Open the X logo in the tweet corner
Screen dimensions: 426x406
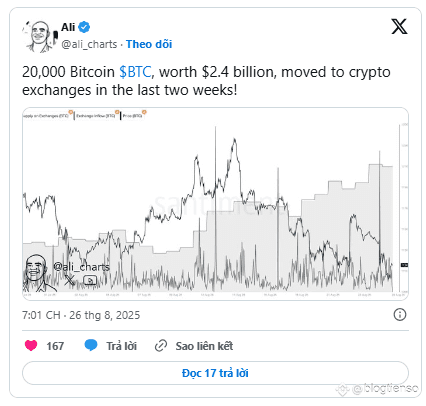click(399, 27)
